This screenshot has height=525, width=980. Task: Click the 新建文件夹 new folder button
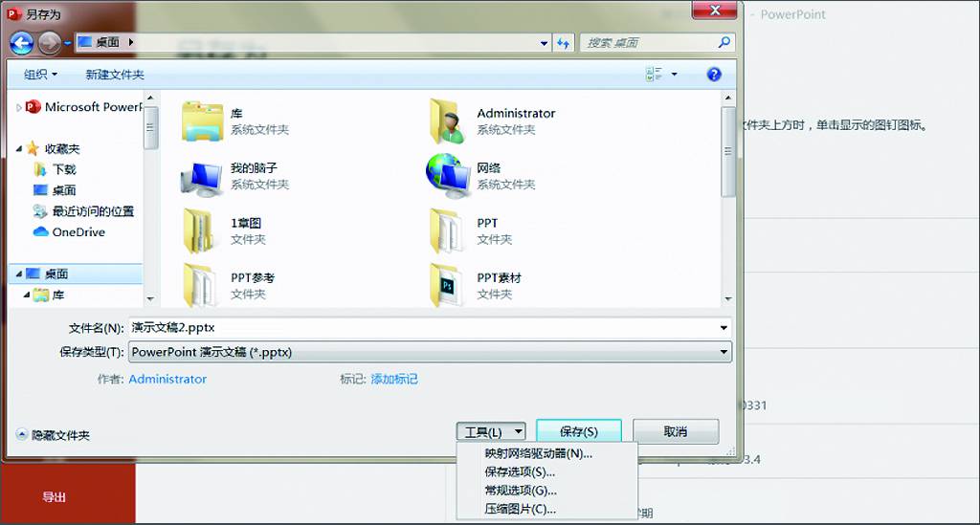click(115, 75)
